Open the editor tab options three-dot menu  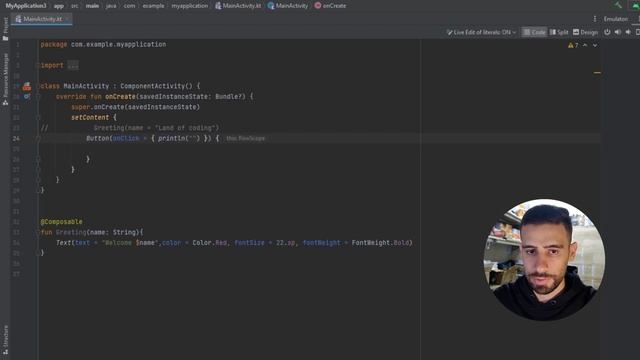[595, 19]
